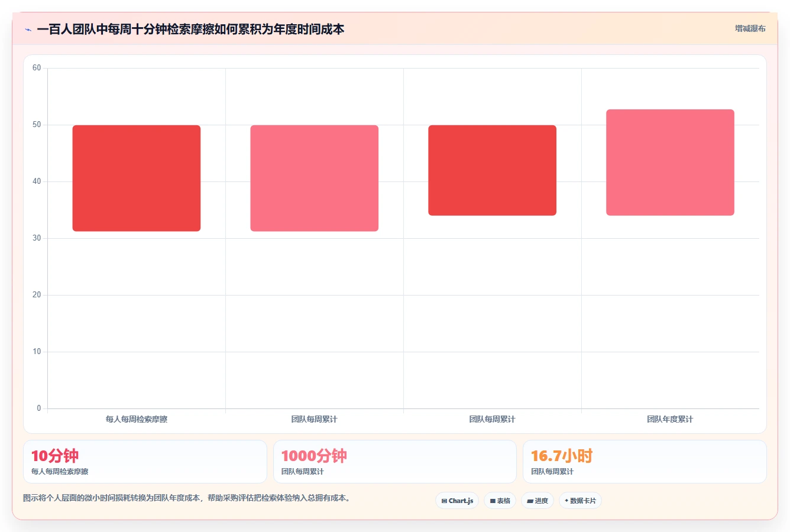Click the y-axis tick label 60
This screenshot has width=790, height=532.
[37, 68]
